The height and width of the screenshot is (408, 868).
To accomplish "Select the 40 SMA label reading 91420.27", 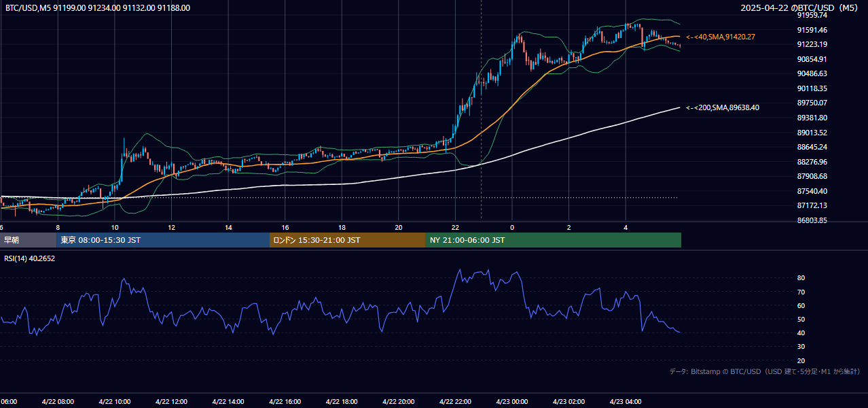I will (x=721, y=37).
